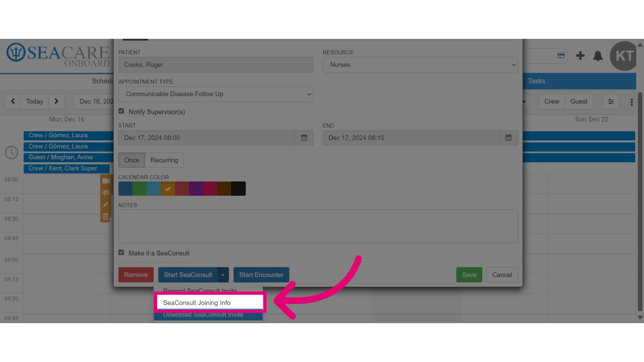Select the Once frequency option
The width and height of the screenshot is (644, 362).
pyautogui.click(x=131, y=160)
